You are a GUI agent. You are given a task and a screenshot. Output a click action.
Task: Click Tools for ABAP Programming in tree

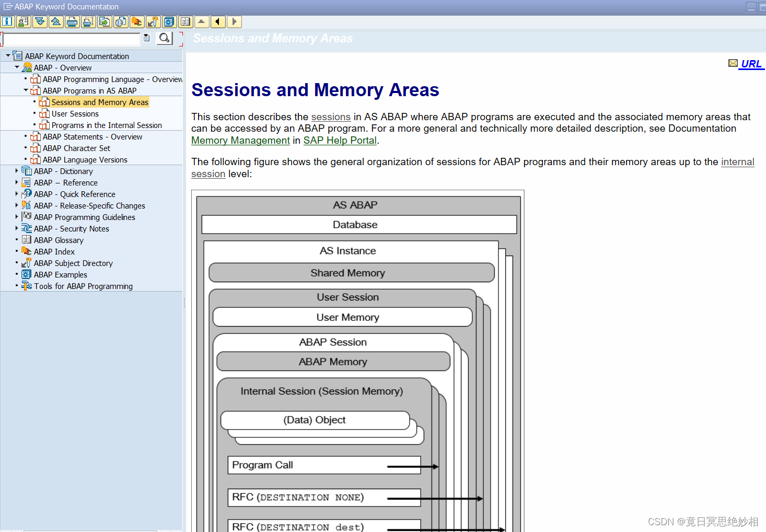click(x=84, y=286)
